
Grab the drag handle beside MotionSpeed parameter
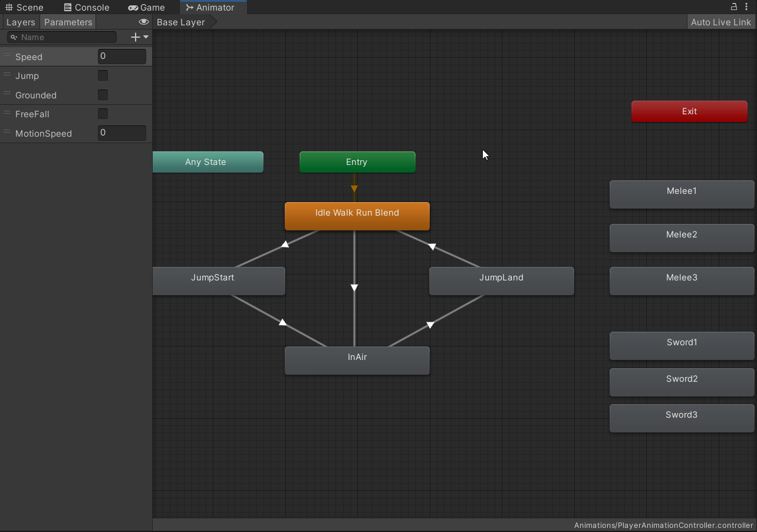(x=7, y=133)
